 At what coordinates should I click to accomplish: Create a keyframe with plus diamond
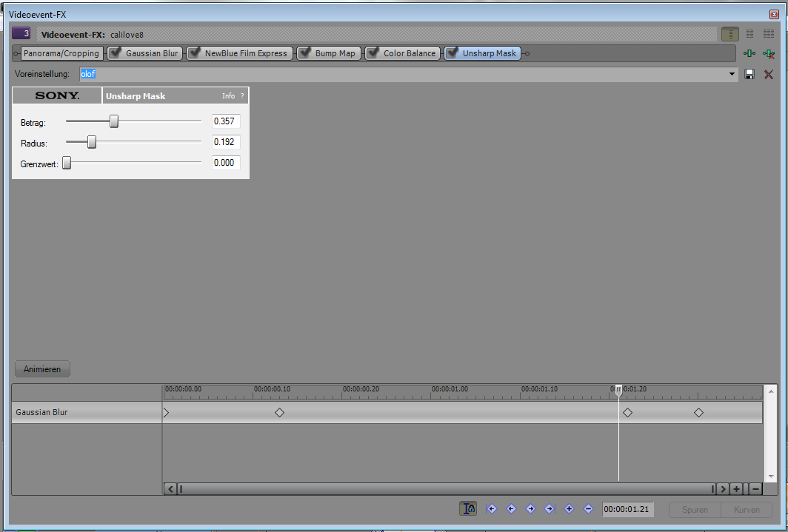pyautogui.click(x=569, y=508)
